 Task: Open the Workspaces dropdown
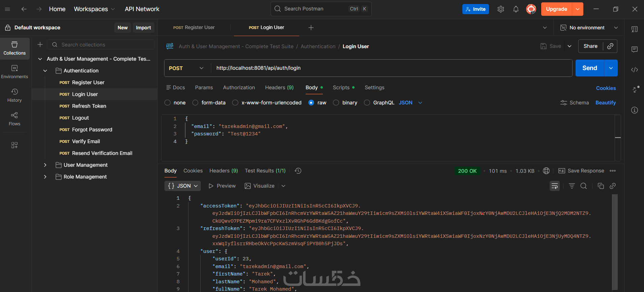[x=94, y=9]
